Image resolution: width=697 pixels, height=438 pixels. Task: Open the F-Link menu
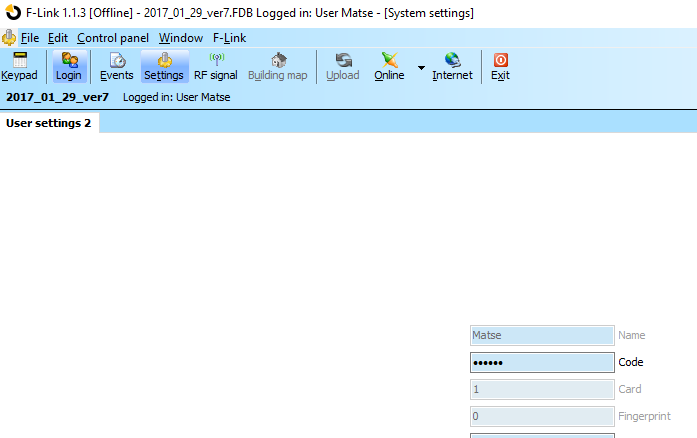[229, 38]
